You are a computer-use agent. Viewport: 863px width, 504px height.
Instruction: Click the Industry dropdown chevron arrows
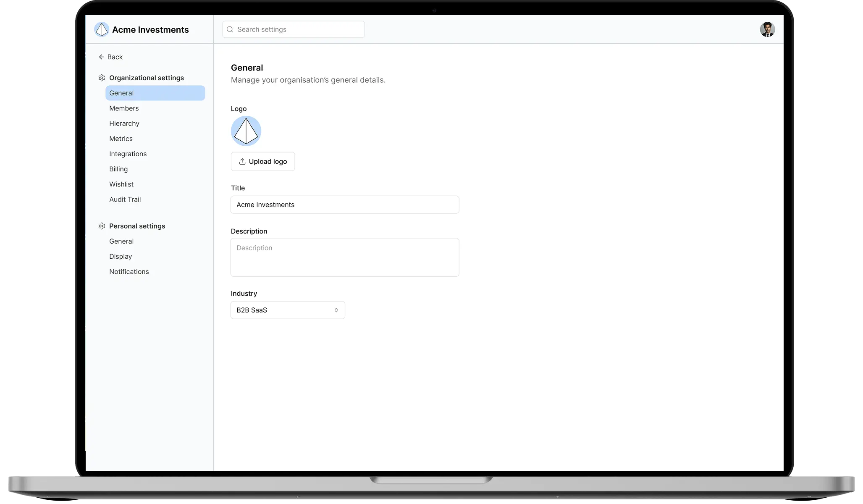(336, 310)
